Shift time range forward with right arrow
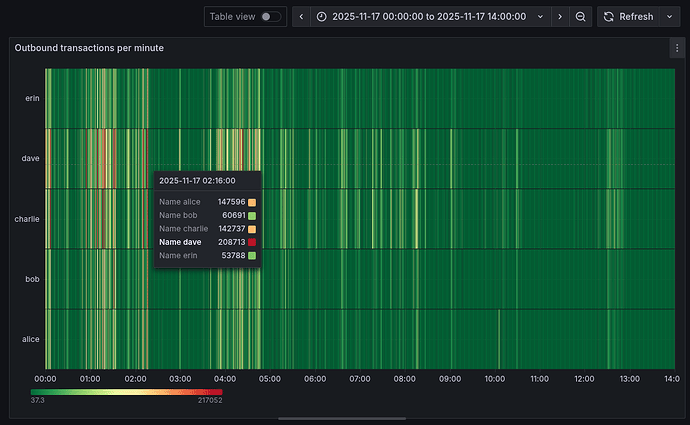The width and height of the screenshot is (690, 425). (x=559, y=17)
